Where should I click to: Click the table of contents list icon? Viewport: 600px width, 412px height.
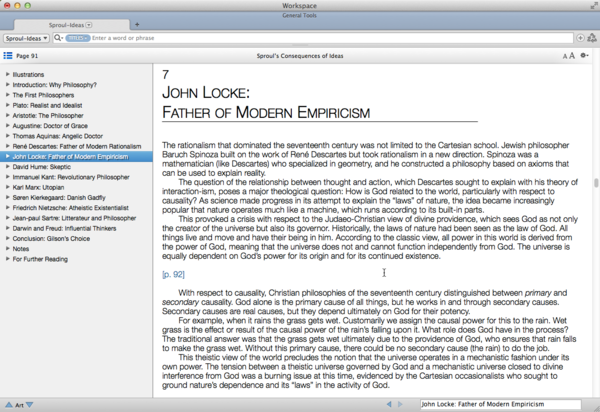(x=8, y=56)
